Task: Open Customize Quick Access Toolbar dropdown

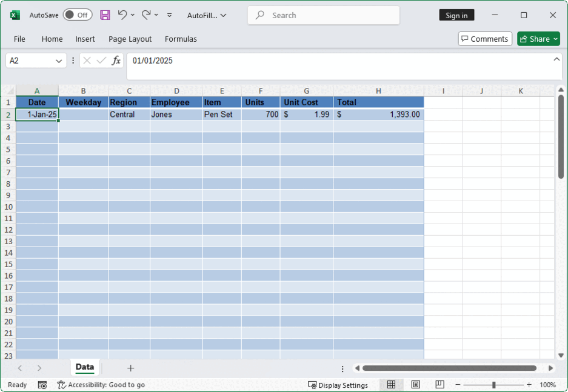Action: [169, 15]
